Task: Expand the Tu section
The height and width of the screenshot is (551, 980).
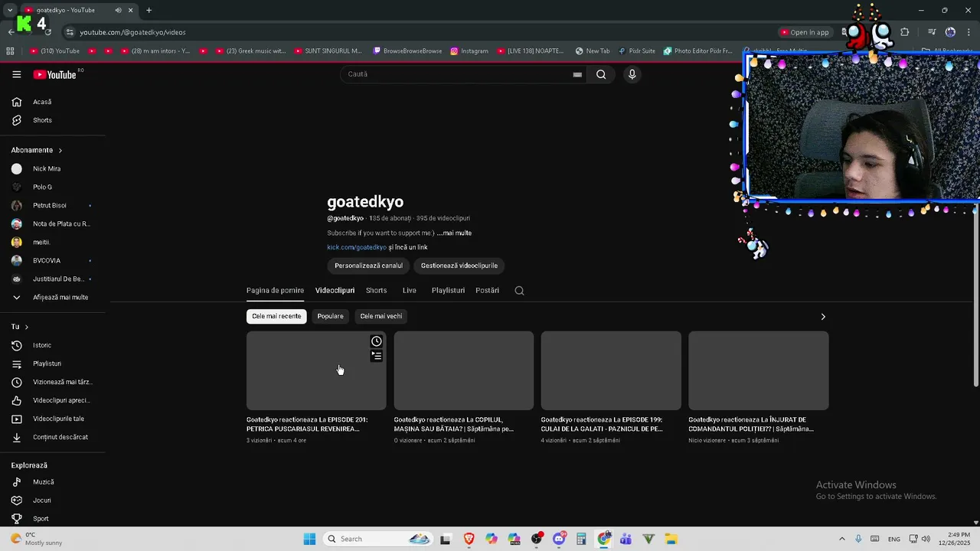Action: coord(20,327)
